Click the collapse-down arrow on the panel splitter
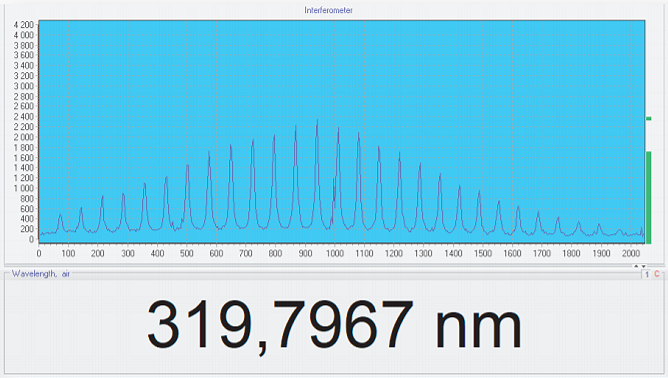The height and width of the screenshot is (378, 668). 643,266
